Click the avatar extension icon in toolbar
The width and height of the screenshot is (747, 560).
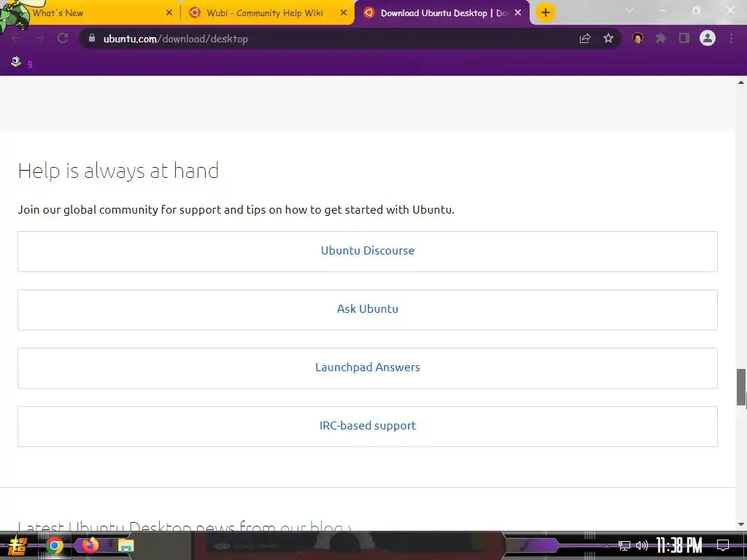point(638,38)
